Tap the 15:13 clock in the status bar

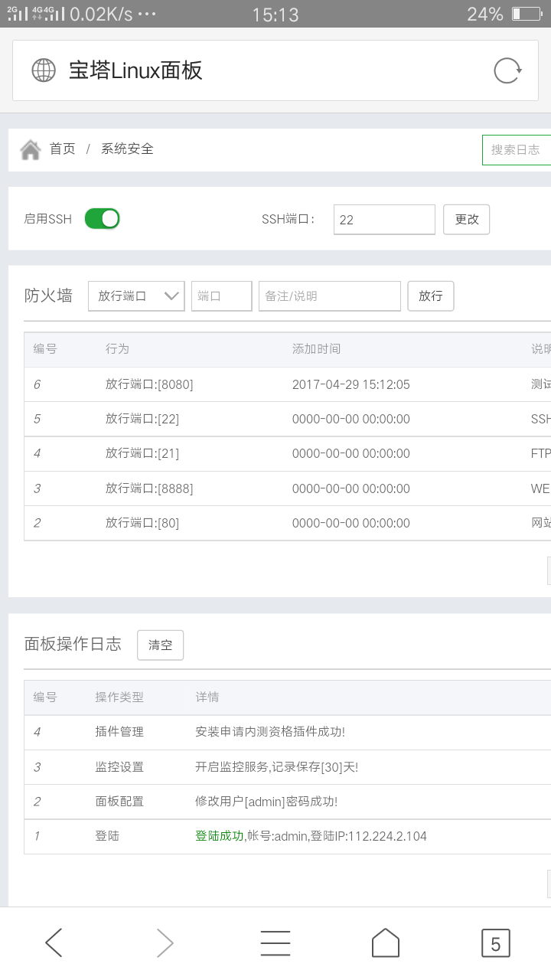[275, 14]
